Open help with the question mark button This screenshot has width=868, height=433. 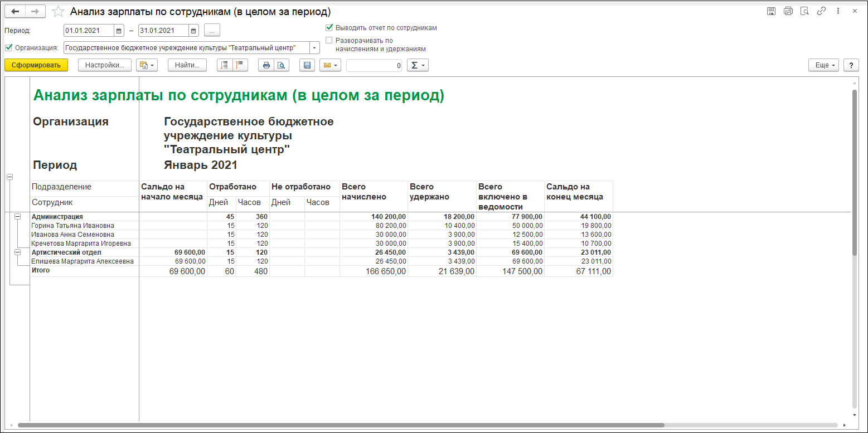tap(851, 65)
